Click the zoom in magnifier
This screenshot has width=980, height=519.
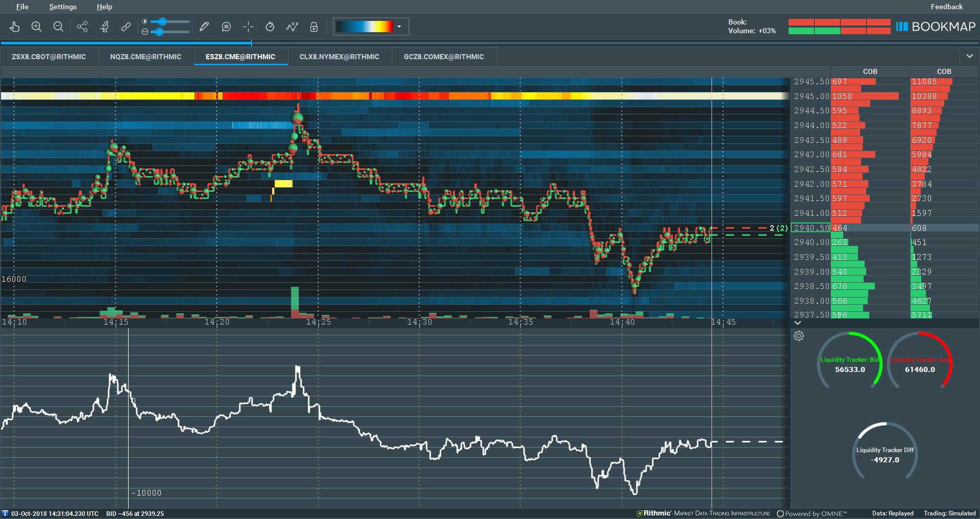point(36,27)
